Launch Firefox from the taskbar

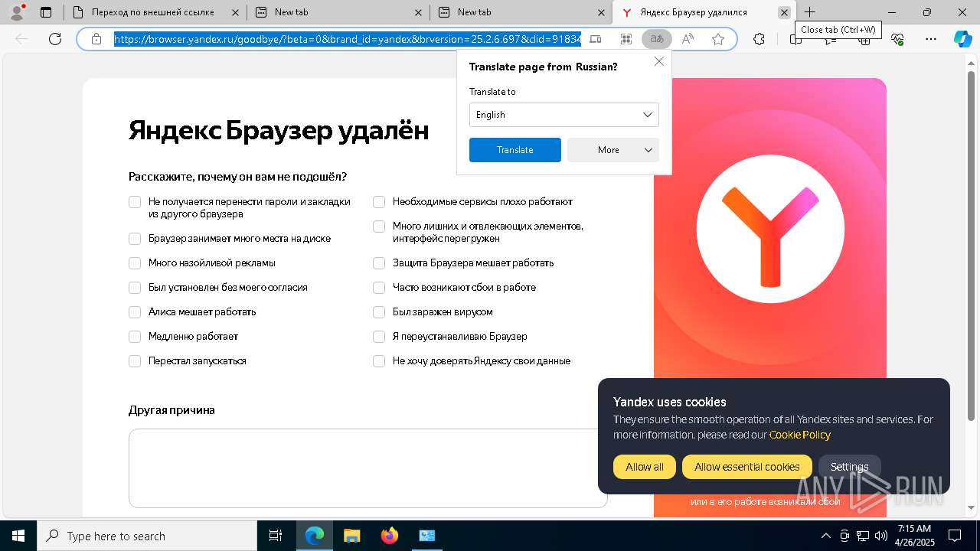(390, 536)
